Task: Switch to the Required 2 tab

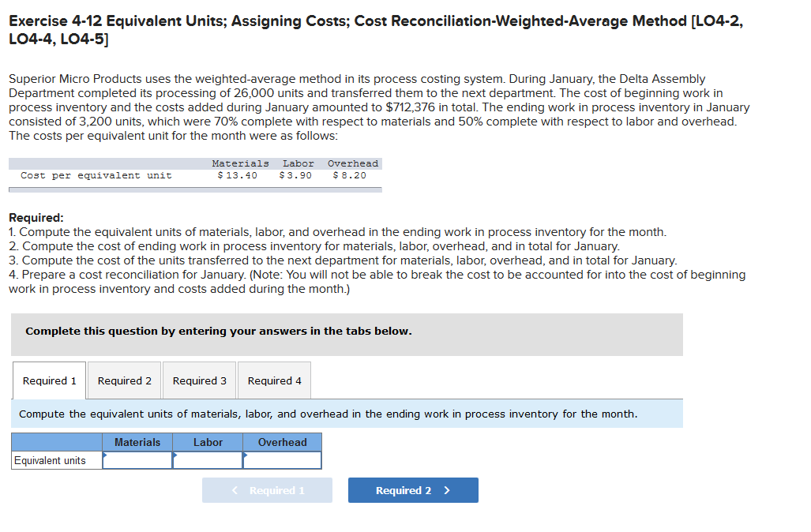Action: 124,380
